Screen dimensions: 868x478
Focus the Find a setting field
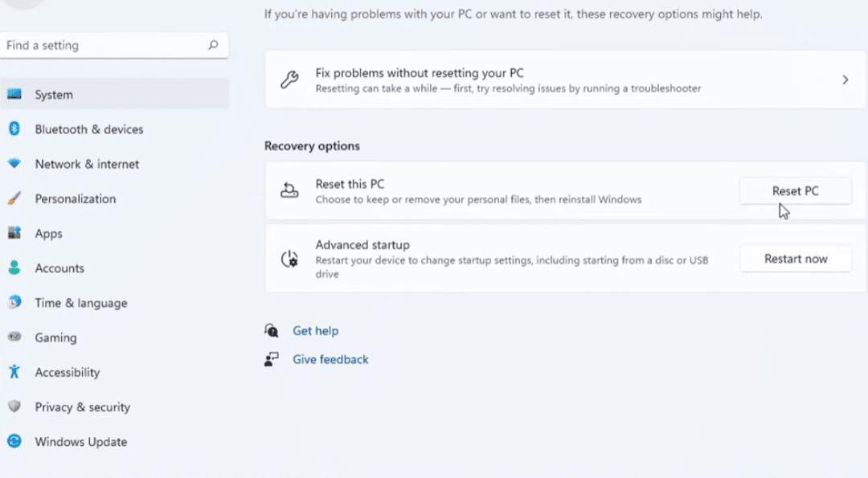click(114, 45)
